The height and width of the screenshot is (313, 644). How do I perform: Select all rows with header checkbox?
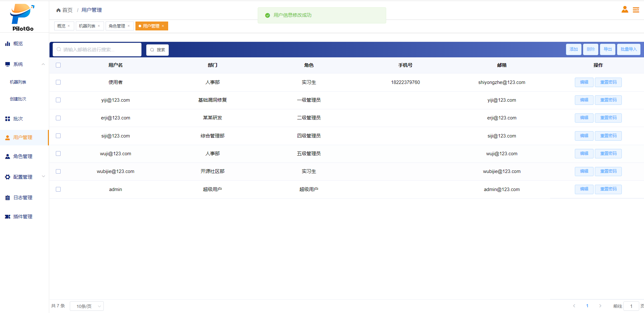pos(58,65)
